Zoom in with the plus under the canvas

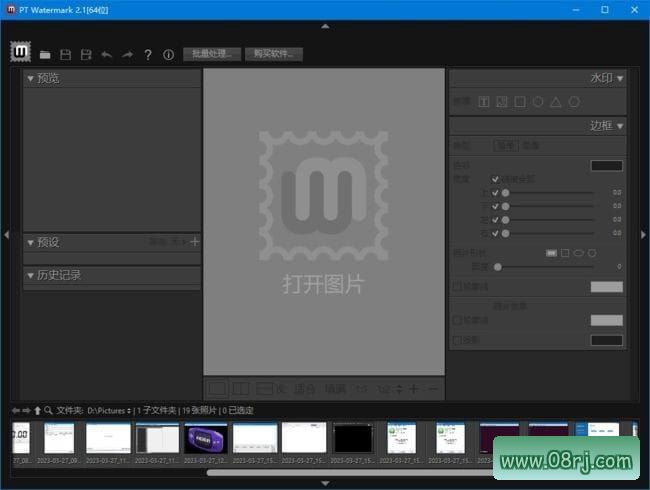pos(413,389)
